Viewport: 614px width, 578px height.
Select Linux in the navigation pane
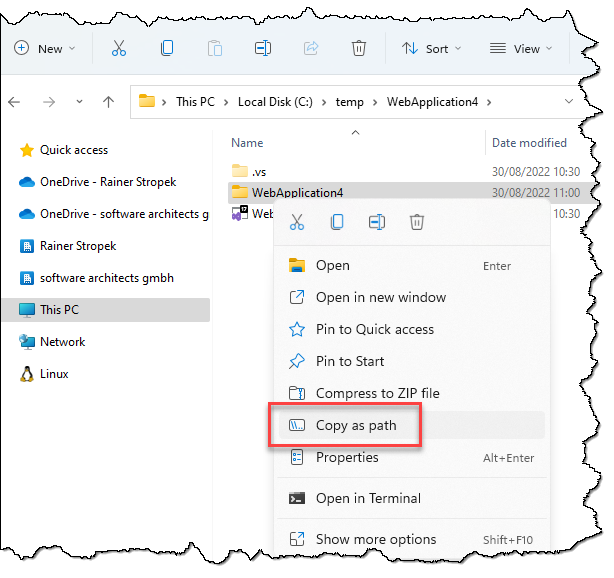54,373
